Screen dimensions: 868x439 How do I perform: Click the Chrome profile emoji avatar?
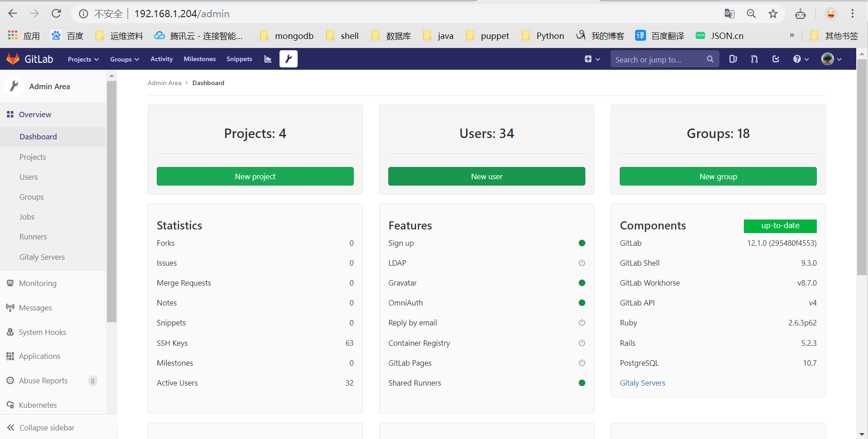point(831,14)
